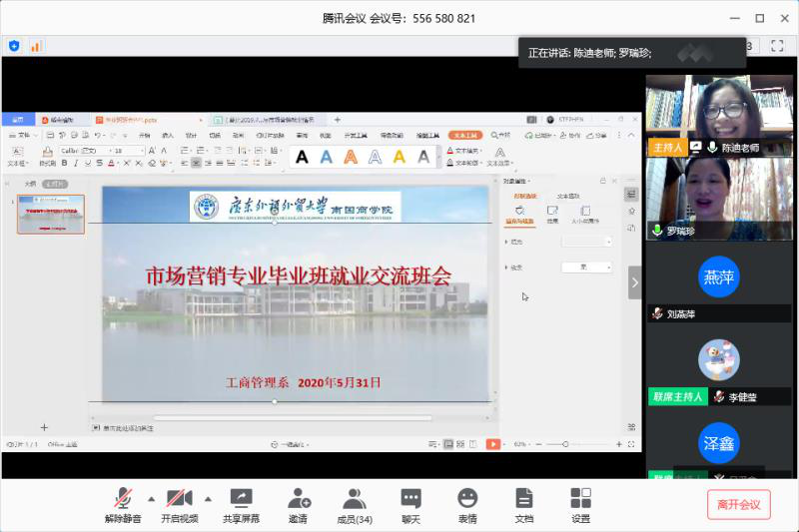
Task: Open the 文档 documents panel
Action: tap(524, 505)
